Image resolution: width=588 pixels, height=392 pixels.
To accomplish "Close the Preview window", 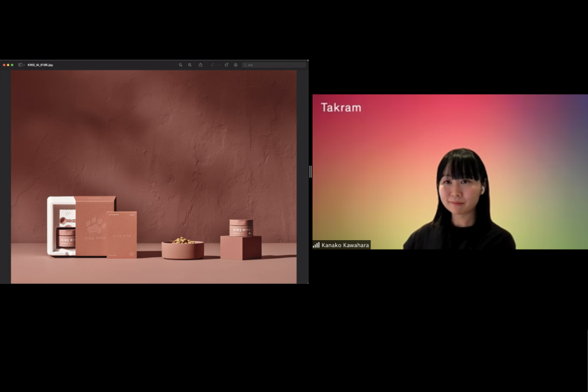I will point(4,65).
